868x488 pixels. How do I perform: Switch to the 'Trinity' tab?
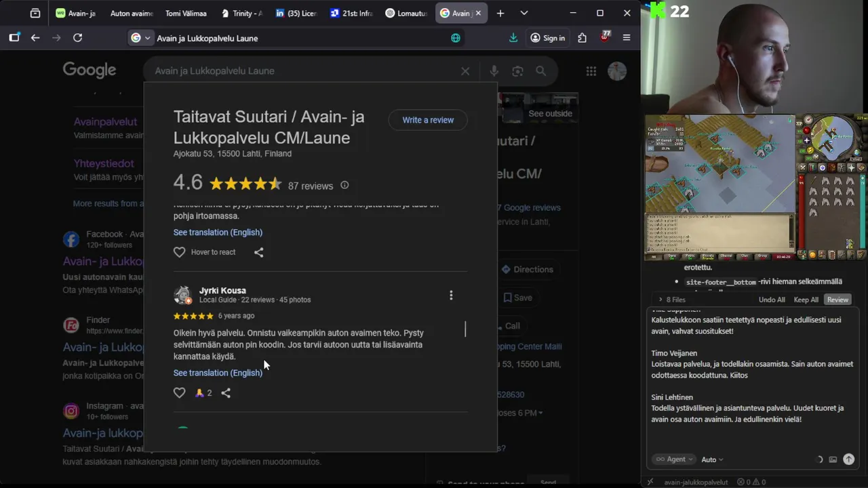click(x=241, y=13)
